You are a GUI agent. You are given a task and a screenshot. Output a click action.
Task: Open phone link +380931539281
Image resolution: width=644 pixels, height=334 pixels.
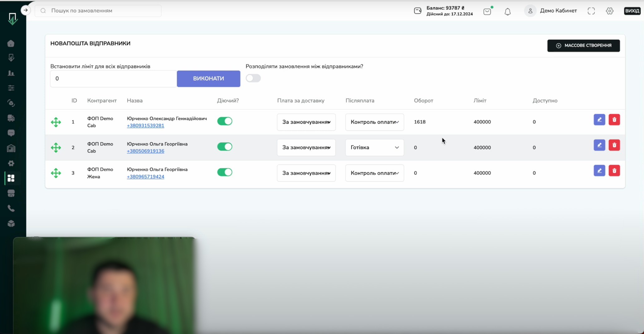145,126
